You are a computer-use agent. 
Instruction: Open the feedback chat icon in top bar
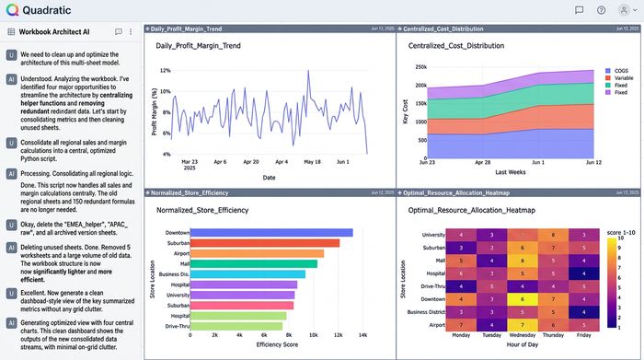579,10
